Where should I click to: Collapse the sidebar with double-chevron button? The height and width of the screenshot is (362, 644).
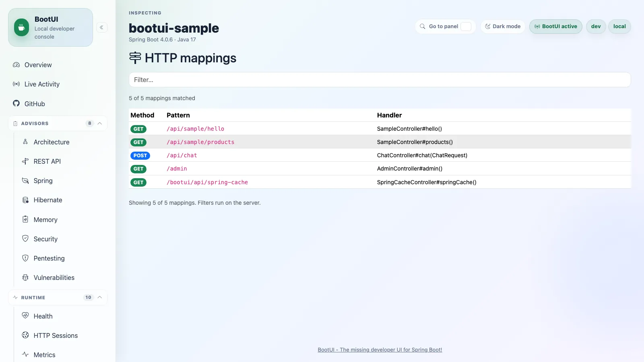point(102,27)
